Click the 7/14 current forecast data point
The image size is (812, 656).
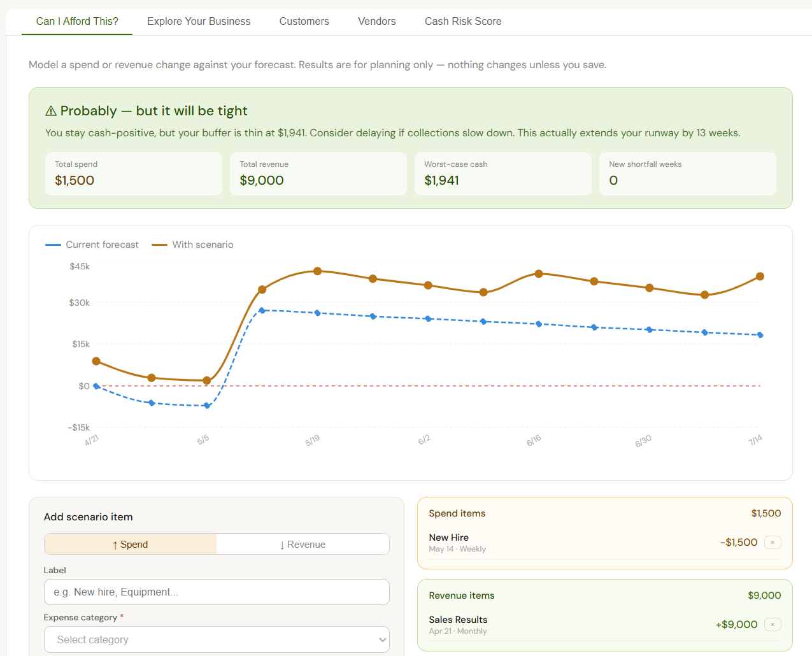(x=760, y=335)
